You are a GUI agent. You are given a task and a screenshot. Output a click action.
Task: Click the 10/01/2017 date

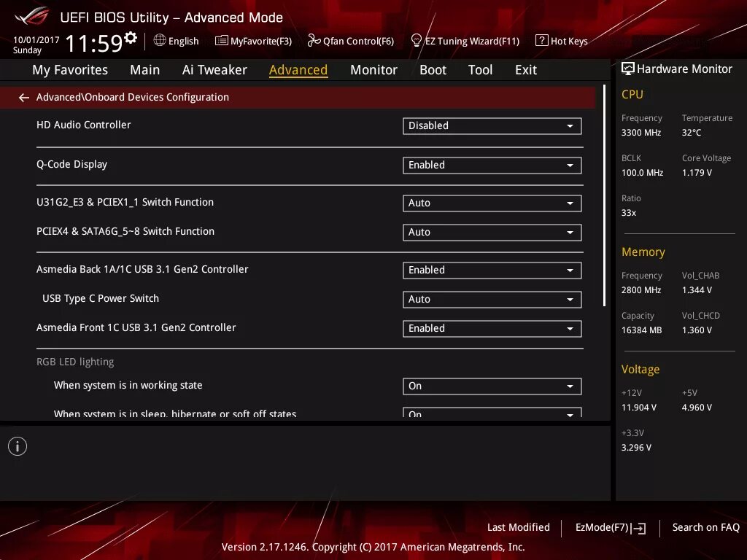coord(36,40)
